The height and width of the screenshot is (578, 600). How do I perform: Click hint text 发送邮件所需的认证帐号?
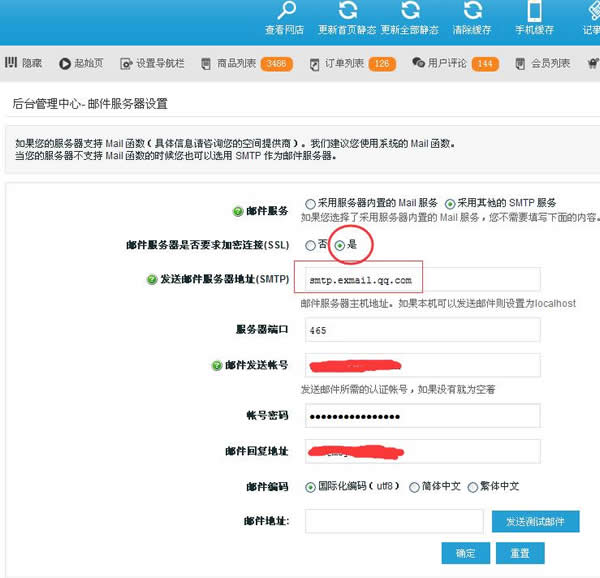click(x=398, y=389)
